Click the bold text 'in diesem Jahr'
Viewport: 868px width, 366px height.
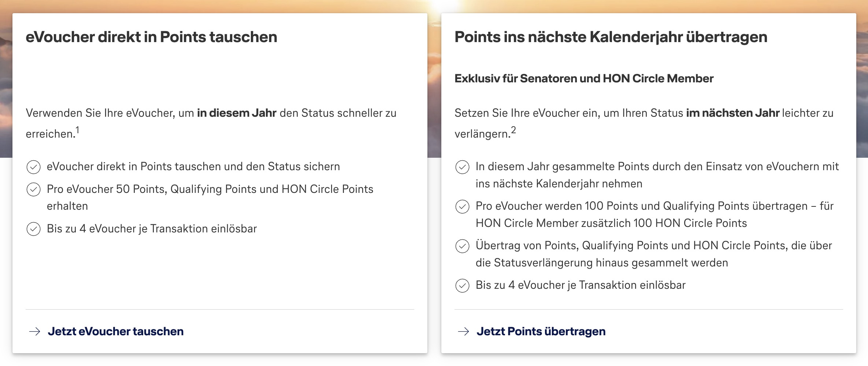[237, 113]
